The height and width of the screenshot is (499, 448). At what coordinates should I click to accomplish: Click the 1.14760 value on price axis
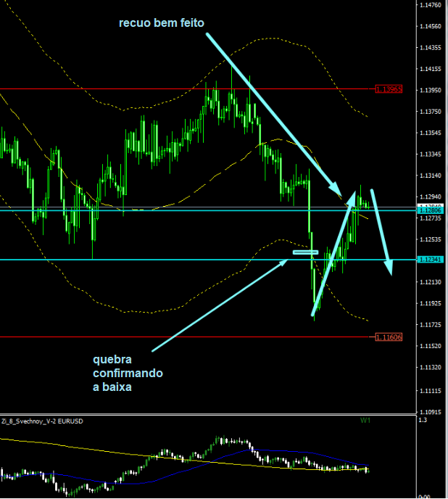click(x=431, y=5)
